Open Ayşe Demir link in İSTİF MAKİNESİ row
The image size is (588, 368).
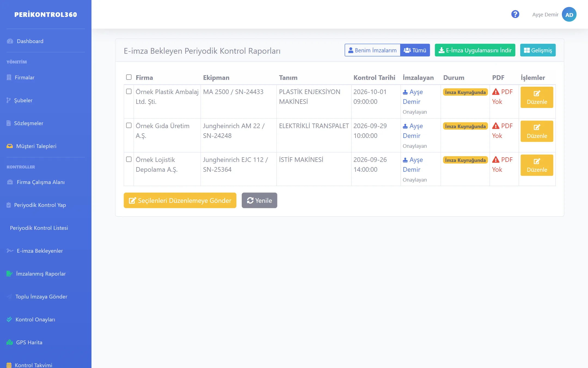[413, 165]
